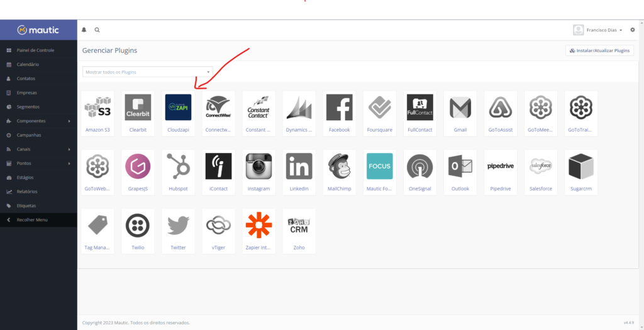
Task: Open the GrapesJS plugin
Action: [138, 173]
